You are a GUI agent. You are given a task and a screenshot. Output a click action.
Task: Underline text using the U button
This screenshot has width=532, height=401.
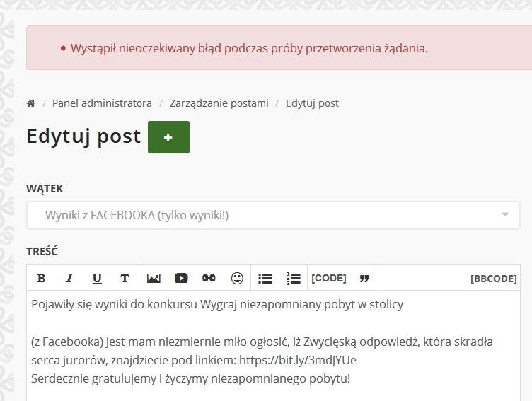point(97,278)
